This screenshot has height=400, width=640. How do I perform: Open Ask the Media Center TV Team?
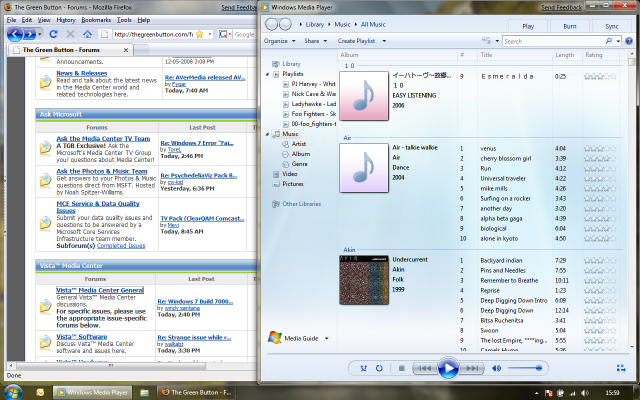coord(103,138)
